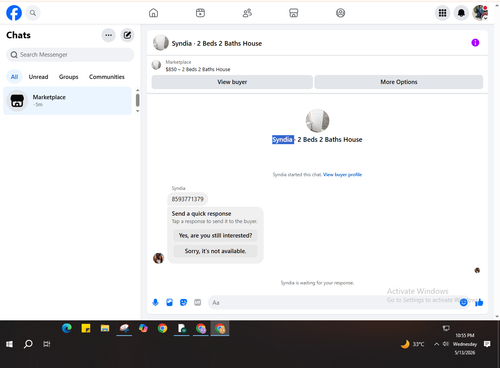Open the Windows taskbar search icon
500x368 pixels.
(x=28, y=344)
